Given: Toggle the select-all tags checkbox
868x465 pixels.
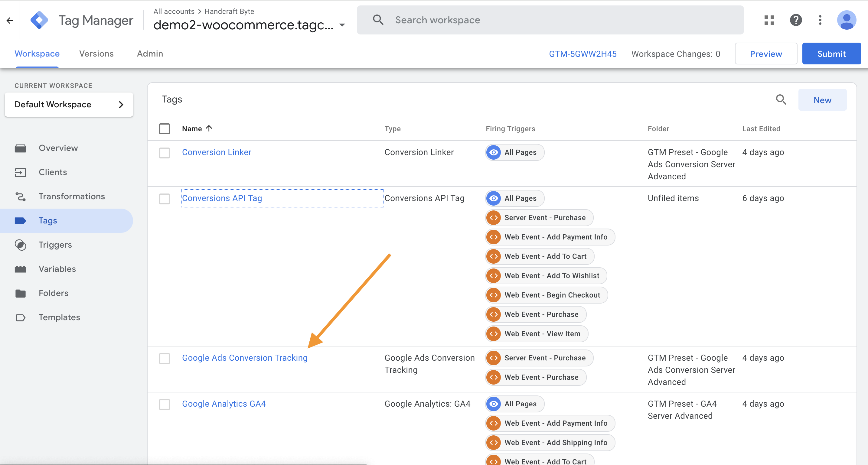Looking at the screenshot, I should point(165,129).
